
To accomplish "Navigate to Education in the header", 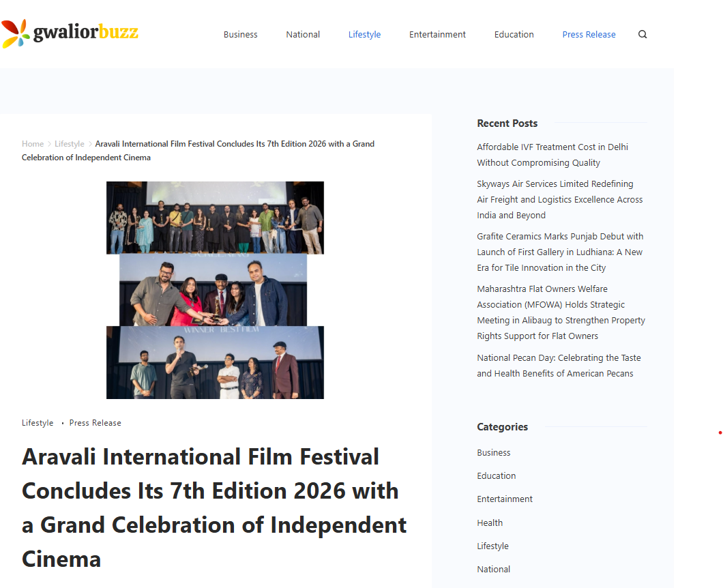I will tap(514, 35).
